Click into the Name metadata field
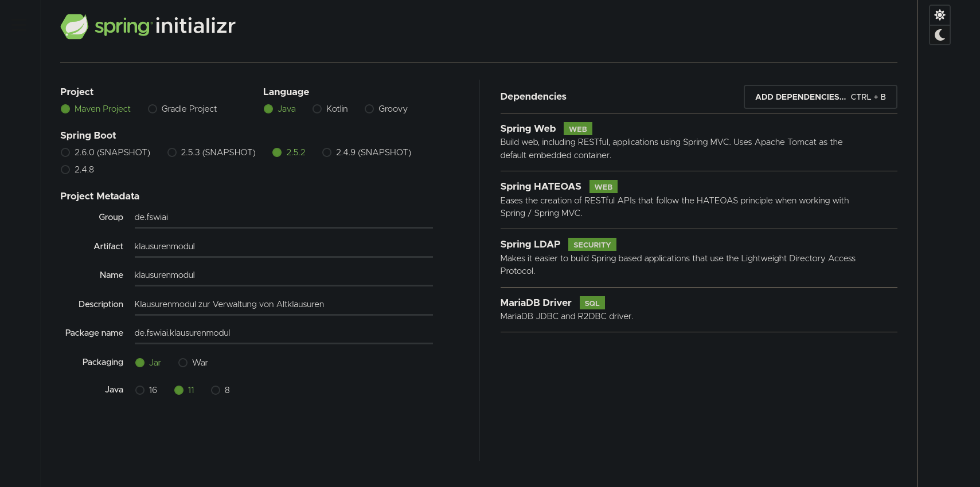Screen dimensions: 980x487 pyautogui.click(x=283, y=275)
